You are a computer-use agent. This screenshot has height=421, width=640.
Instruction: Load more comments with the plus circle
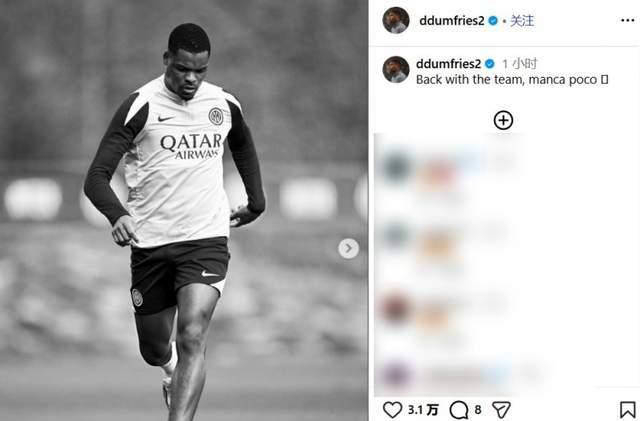pyautogui.click(x=503, y=120)
